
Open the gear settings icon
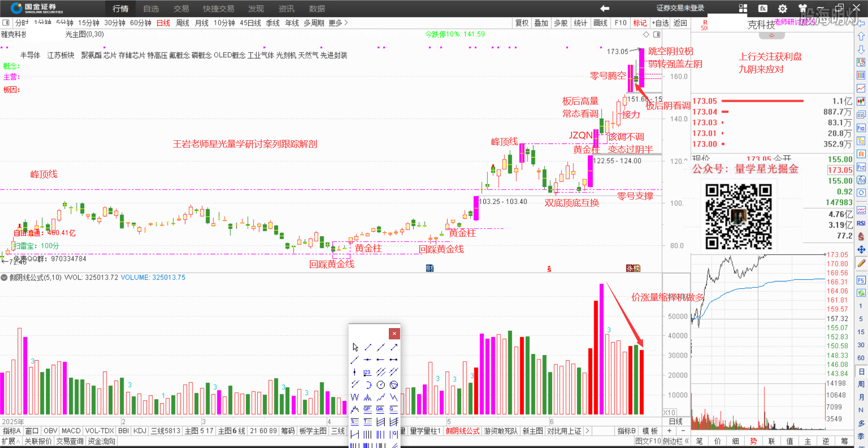tap(783, 9)
